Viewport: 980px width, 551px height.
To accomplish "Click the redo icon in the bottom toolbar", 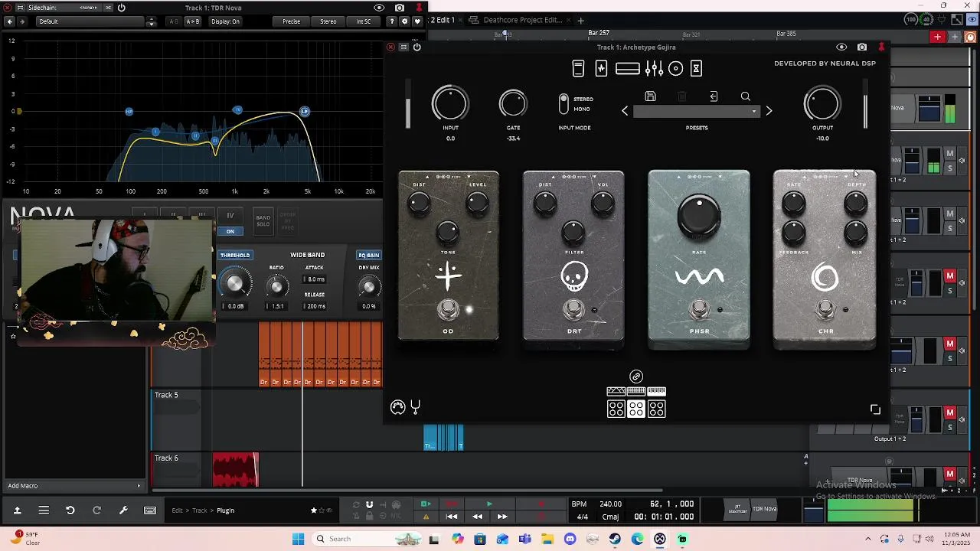I will (96, 510).
